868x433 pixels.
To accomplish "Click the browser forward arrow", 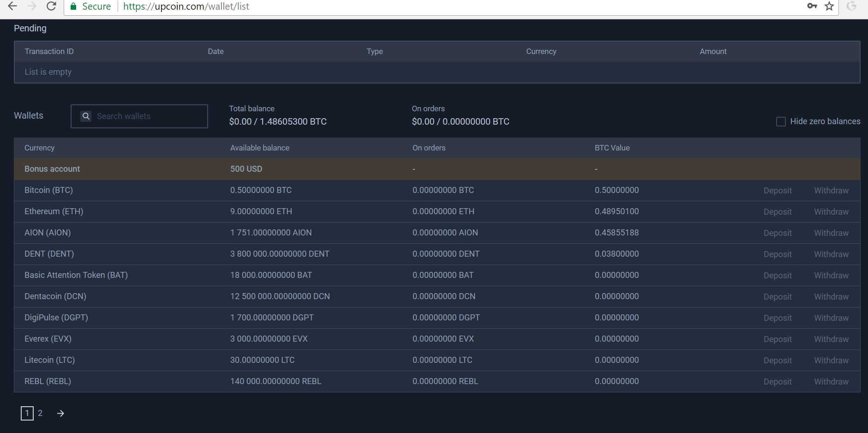I will pos(32,6).
